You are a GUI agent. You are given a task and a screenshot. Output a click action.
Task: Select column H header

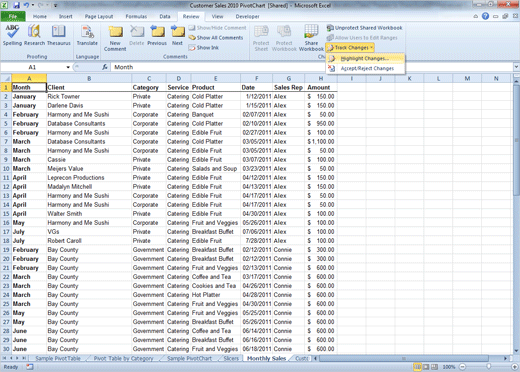click(x=321, y=79)
